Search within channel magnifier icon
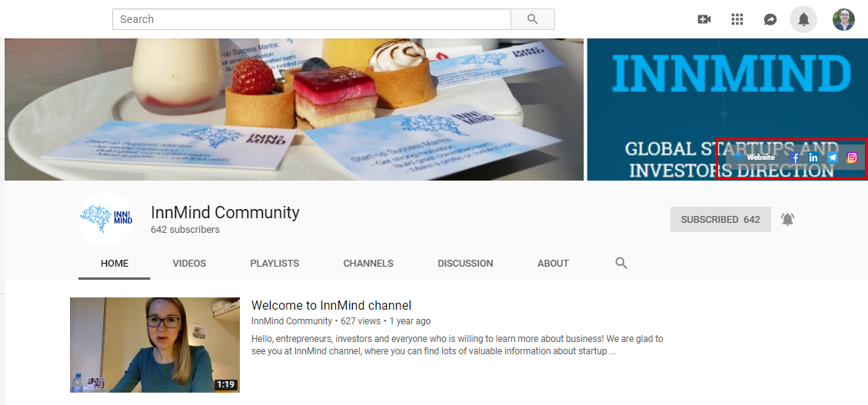 621,264
